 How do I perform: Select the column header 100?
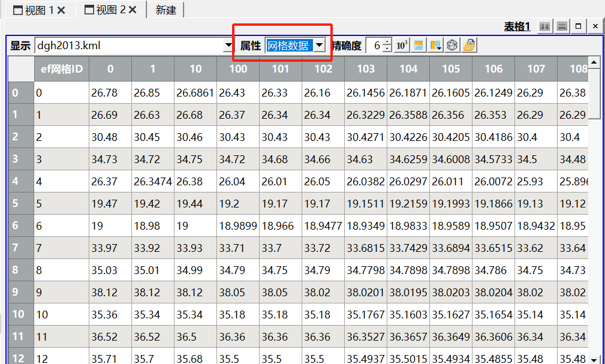[x=238, y=69]
